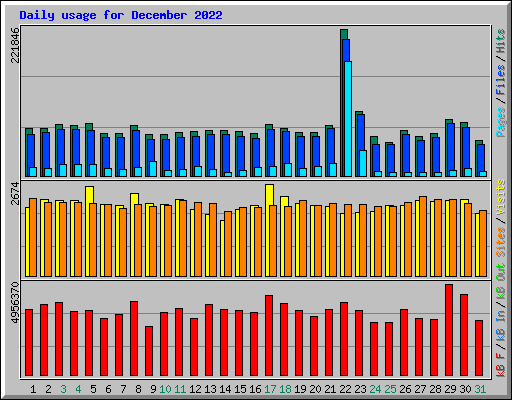Click the blue files bar for day 1
Image resolution: width=512 pixels, height=400 pixels.
(31, 151)
